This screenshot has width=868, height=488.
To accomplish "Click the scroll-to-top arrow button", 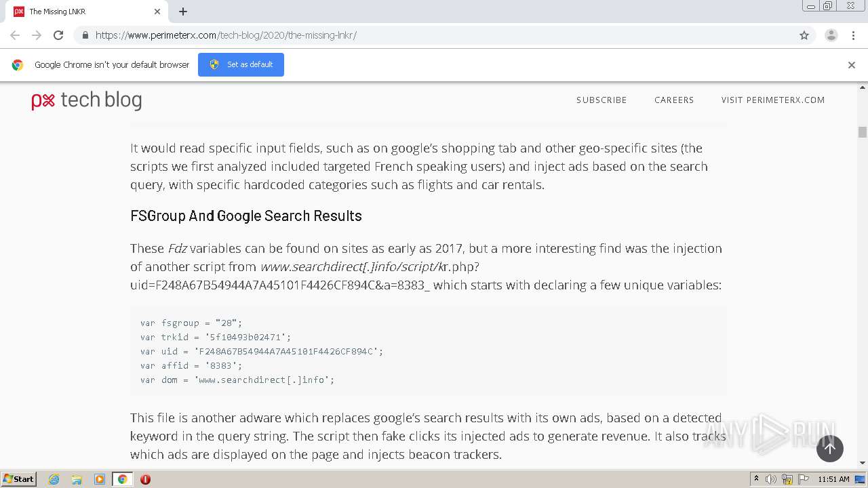I will coord(830,448).
